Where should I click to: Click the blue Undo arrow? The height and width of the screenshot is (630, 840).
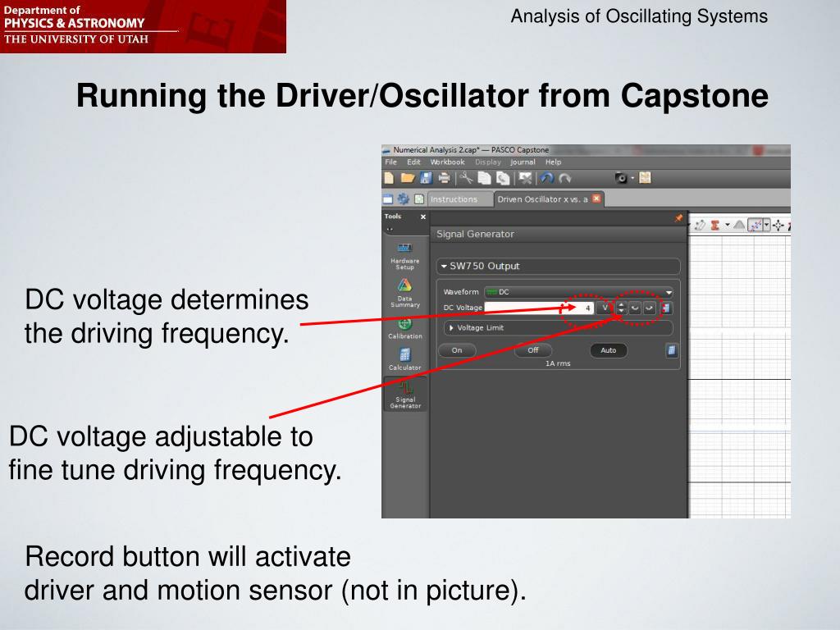(x=547, y=178)
